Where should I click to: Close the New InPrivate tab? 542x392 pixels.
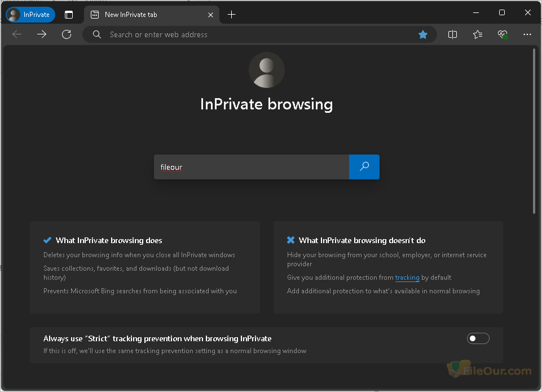point(210,15)
